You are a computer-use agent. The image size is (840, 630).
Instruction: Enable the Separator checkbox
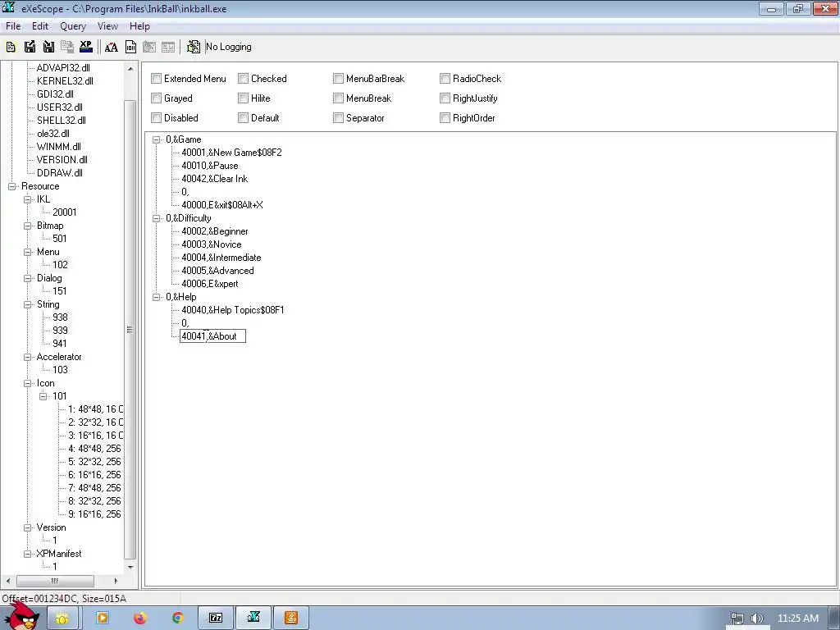pyautogui.click(x=339, y=118)
